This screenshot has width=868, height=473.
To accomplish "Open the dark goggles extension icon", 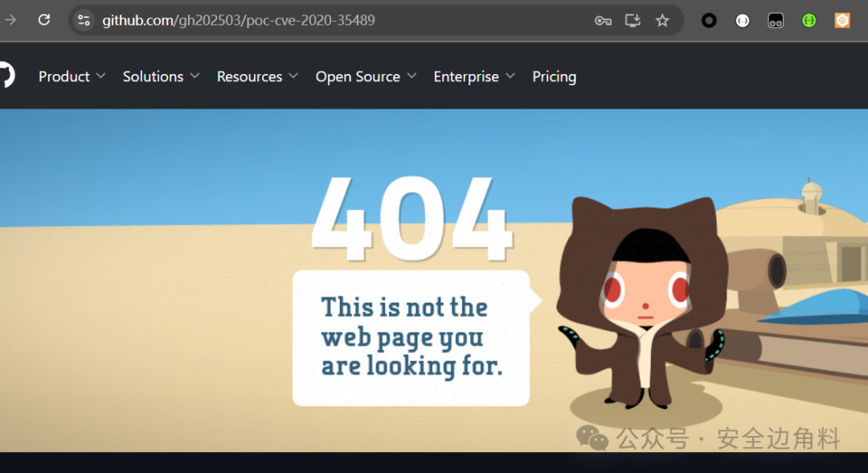I will (x=776, y=20).
